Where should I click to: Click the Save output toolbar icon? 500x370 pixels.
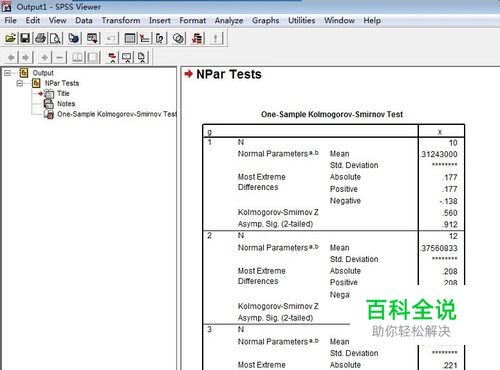click(25, 38)
